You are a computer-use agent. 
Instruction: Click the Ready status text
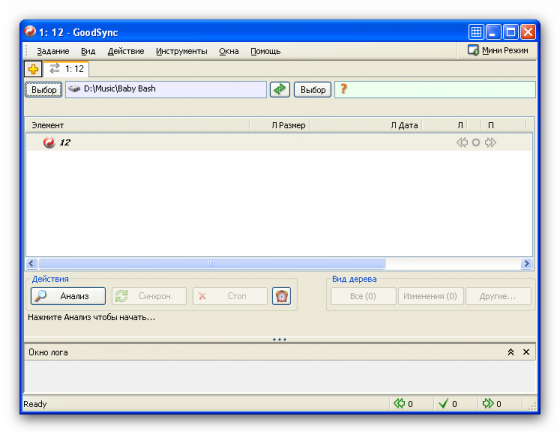[35, 404]
